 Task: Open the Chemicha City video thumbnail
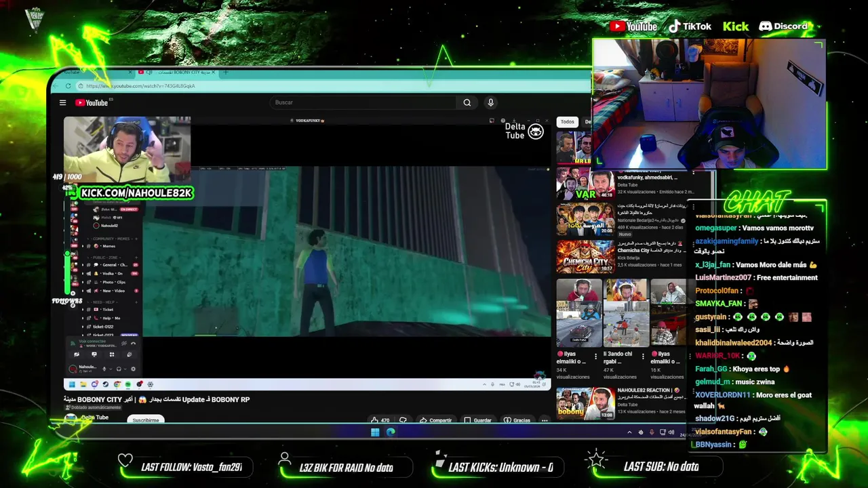click(x=585, y=256)
